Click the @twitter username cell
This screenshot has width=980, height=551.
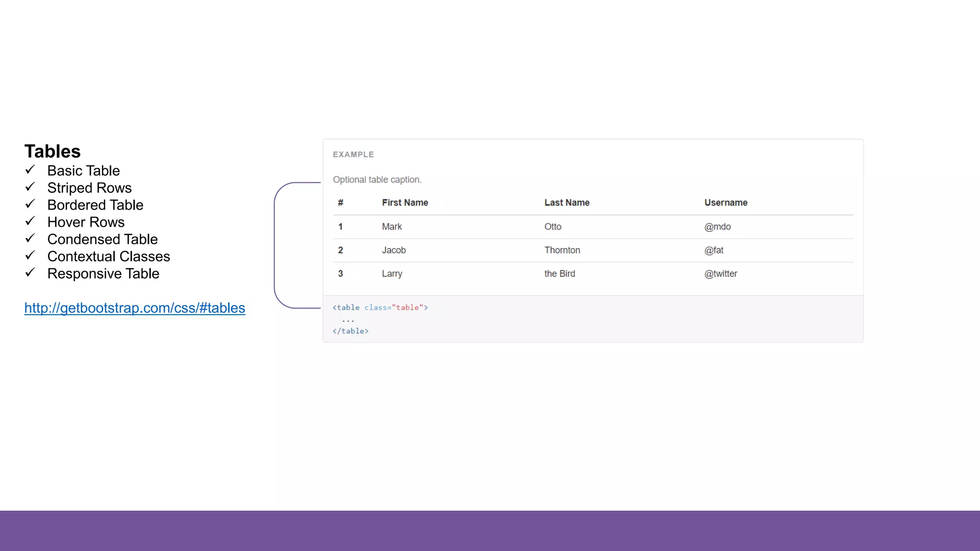click(x=721, y=274)
